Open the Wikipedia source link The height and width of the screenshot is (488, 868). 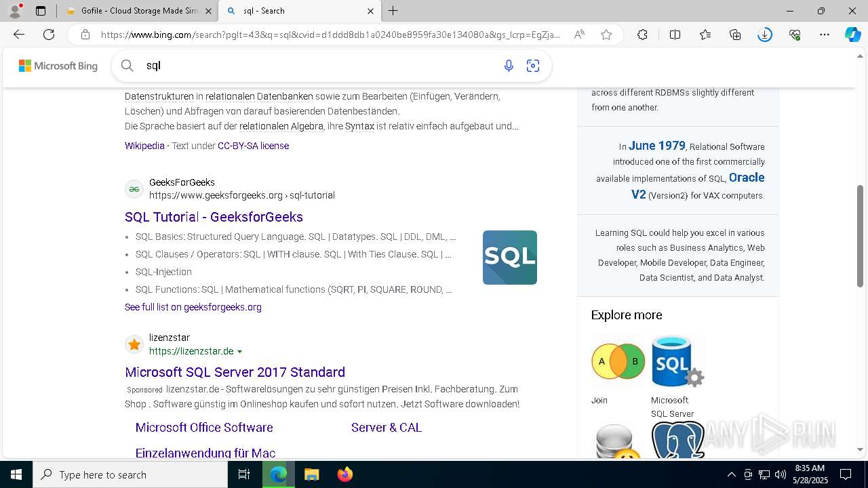(x=144, y=146)
